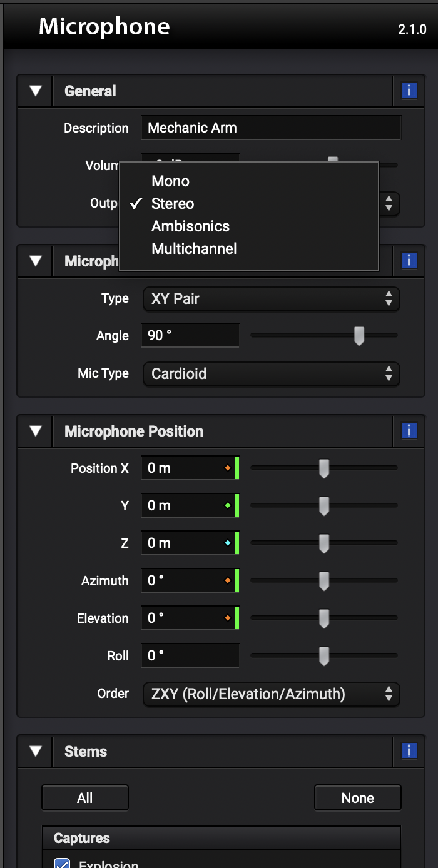Open the rotation Order dropdown

(271, 694)
